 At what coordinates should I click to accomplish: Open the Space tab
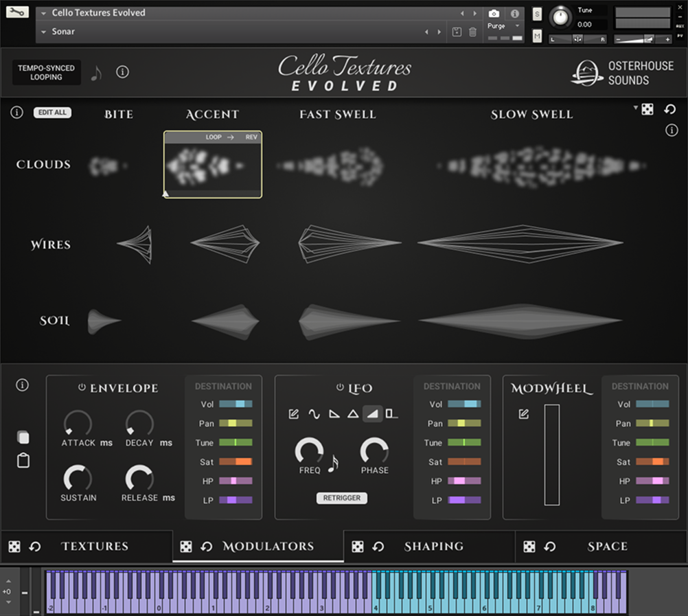[607, 547]
